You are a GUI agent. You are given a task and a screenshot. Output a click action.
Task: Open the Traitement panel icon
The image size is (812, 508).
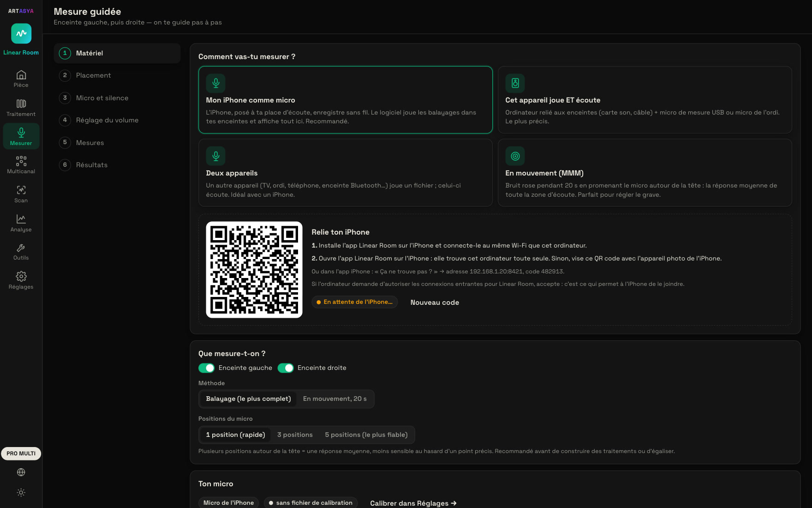[21, 108]
